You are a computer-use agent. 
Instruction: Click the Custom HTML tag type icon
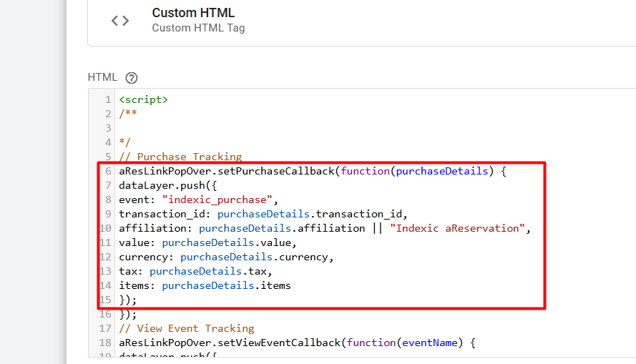pos(120,21)
